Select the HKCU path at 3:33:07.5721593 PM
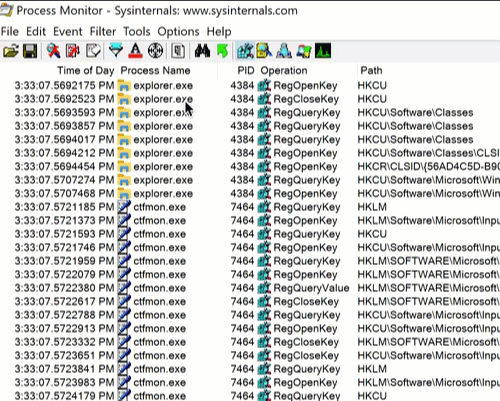 (372, 234)
